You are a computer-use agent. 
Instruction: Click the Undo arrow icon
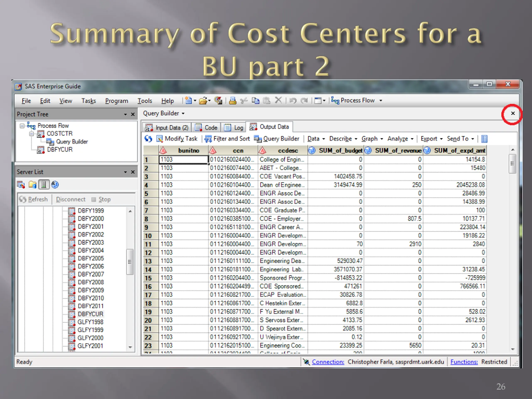point(293,101)
